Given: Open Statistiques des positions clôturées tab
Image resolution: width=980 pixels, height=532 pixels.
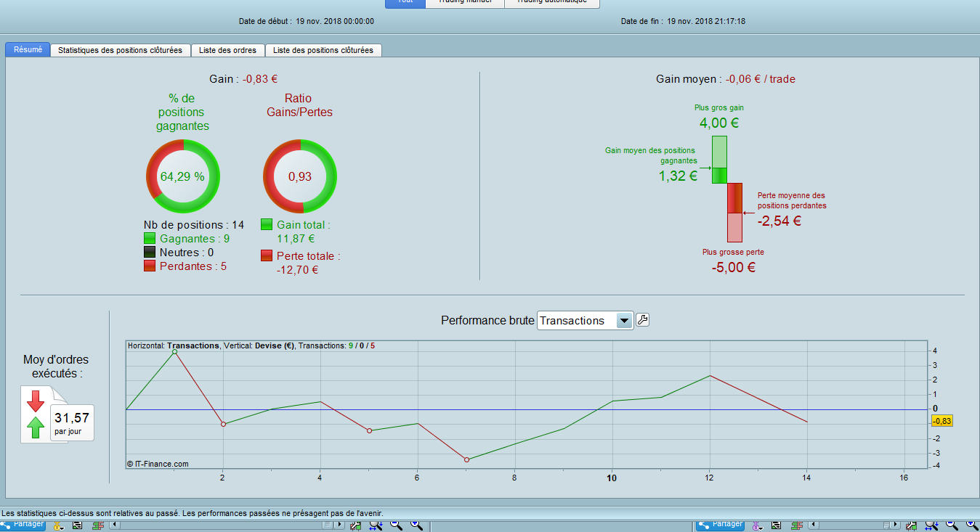Looking at the screenshot, I should click(120, 50).
